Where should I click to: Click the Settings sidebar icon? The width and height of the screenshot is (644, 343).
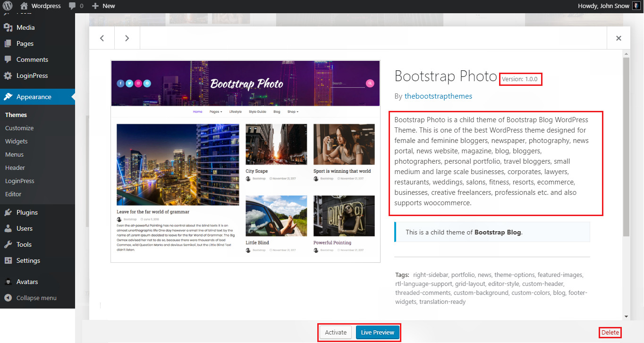[x=8, y=260]
